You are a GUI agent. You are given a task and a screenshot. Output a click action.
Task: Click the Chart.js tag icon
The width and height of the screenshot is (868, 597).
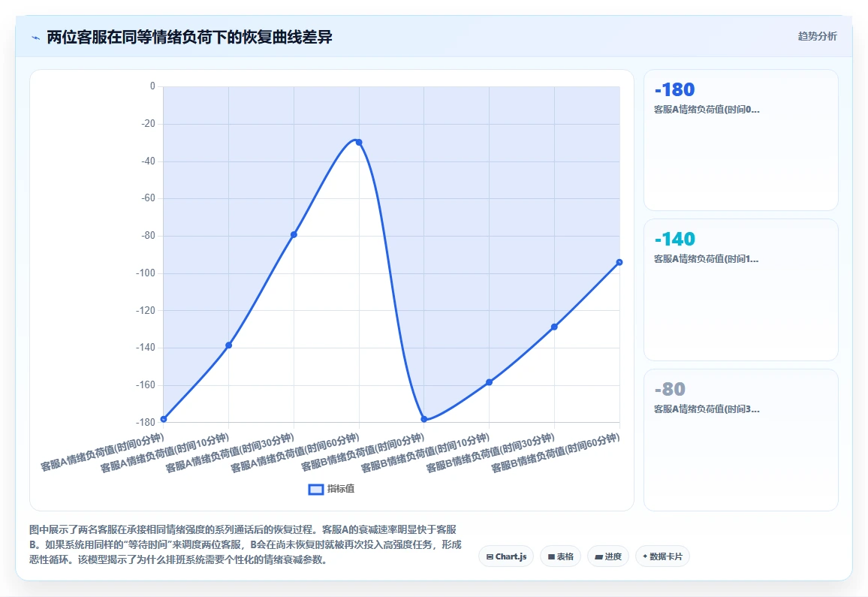(x=490, y=557)
